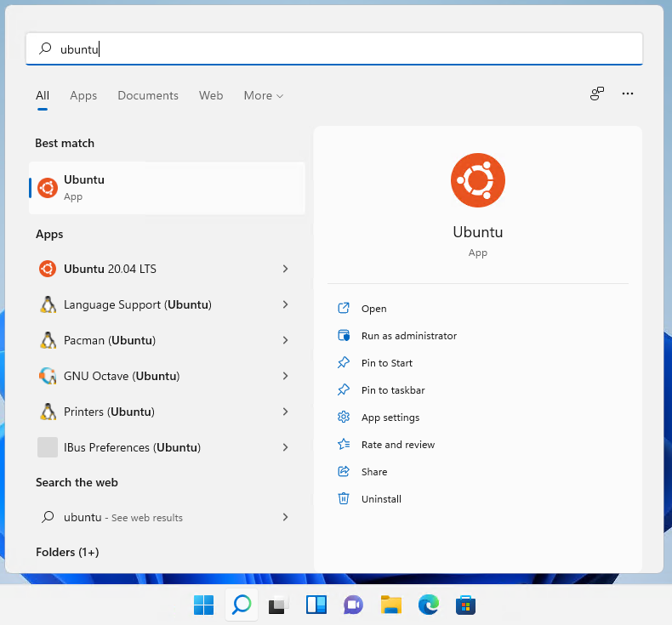The image size is (672, 625).
Task: Pin Ubuntu to taskbar
Action: point(392,390)
